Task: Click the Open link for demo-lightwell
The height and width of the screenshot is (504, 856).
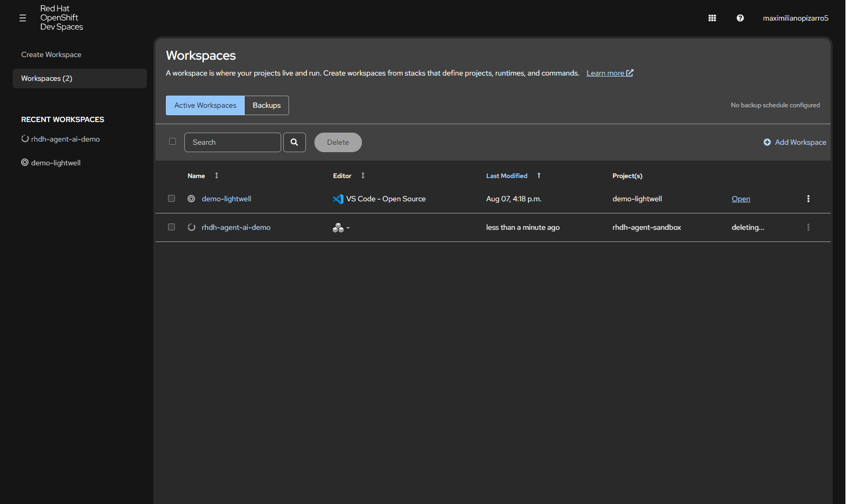Action: [x=741, y=199]
